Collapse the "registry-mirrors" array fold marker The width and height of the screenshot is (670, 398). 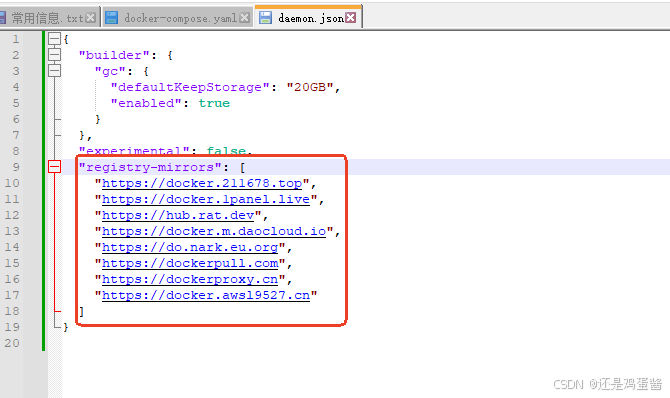[54, 167]
